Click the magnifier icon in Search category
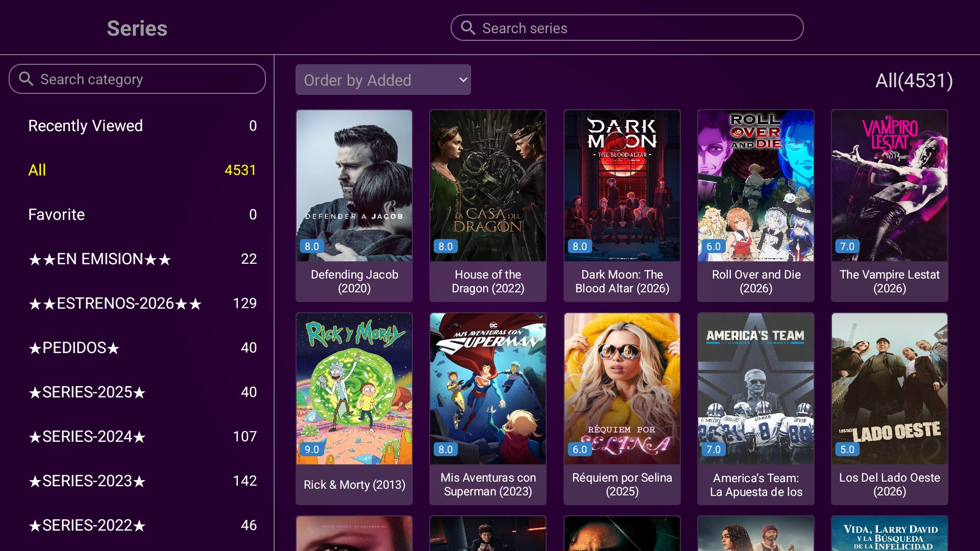The image size is (980, 551). click(26, 79)
